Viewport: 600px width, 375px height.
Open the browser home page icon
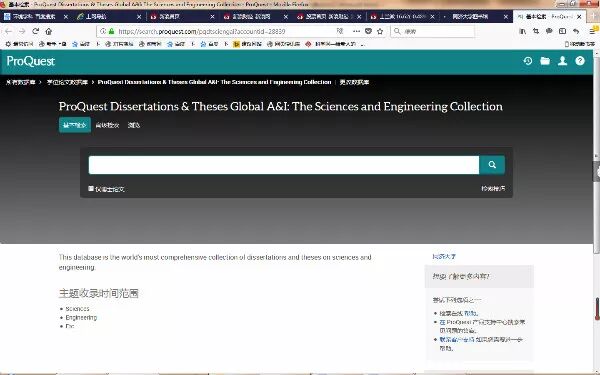(49, 31)
